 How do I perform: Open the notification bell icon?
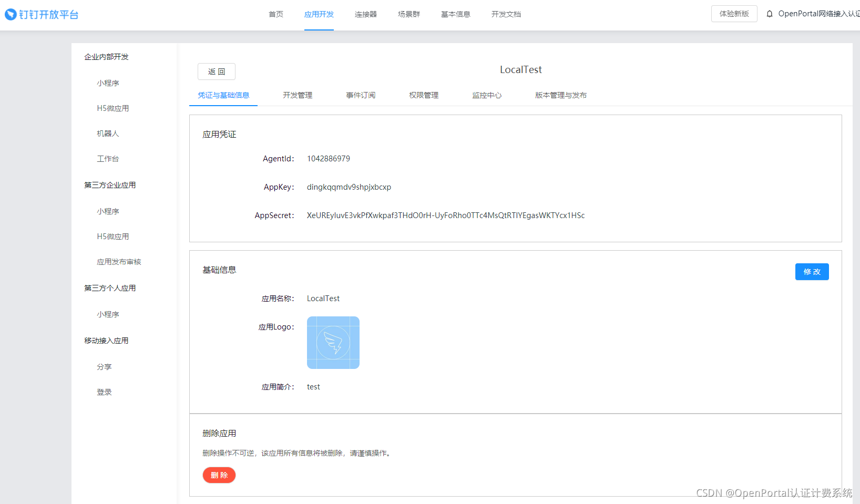point(770,14)
